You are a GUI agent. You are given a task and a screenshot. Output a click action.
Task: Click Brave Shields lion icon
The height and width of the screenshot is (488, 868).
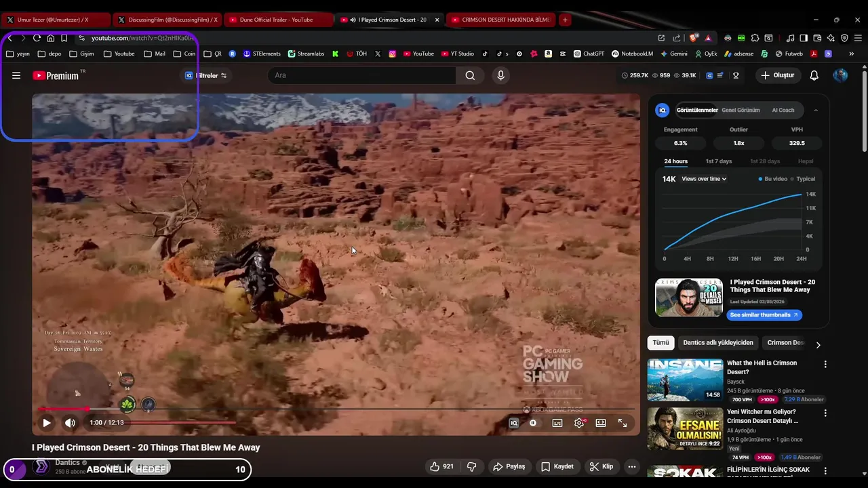pyautogui.click(x=693, y=38)
